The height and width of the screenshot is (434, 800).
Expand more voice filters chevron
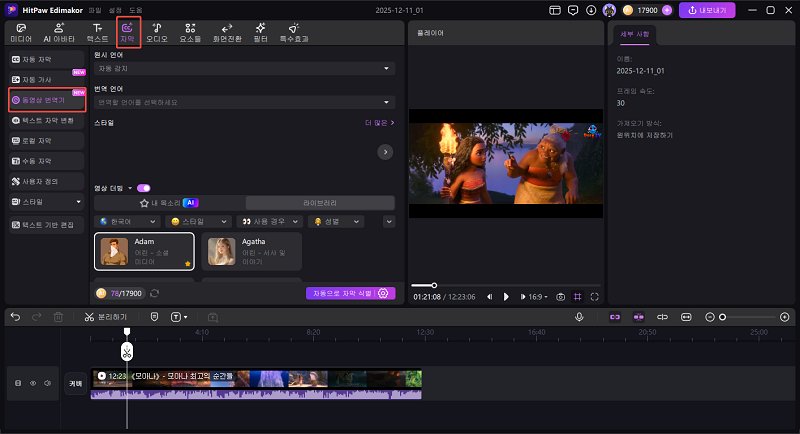(x=389, y=221)
